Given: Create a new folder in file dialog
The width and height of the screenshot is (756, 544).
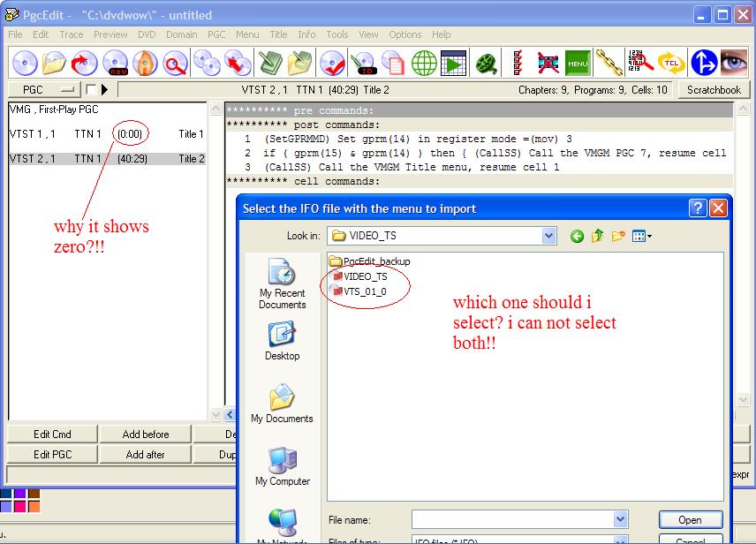Looking at the screenshot, I should 618,236.
